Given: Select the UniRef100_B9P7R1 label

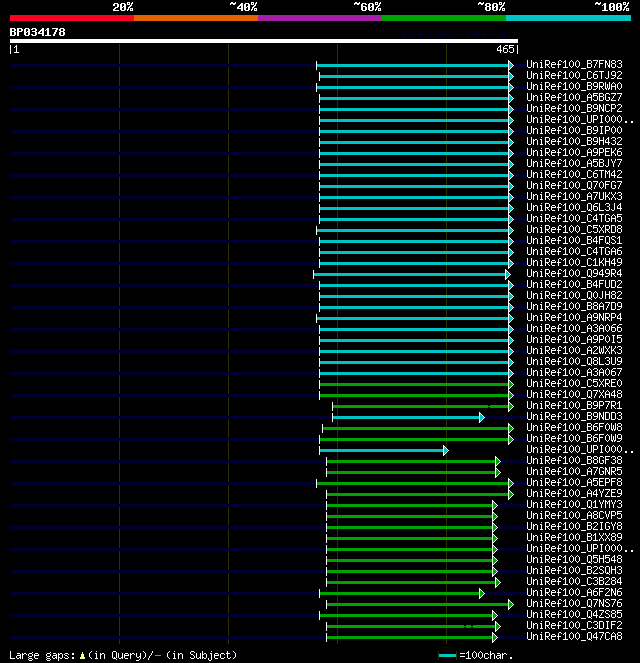Looking at the screenshot, I should 574,405.
